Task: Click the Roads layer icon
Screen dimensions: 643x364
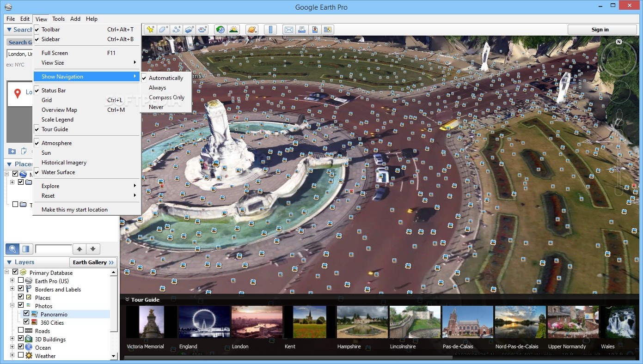Action: point(29,331)
